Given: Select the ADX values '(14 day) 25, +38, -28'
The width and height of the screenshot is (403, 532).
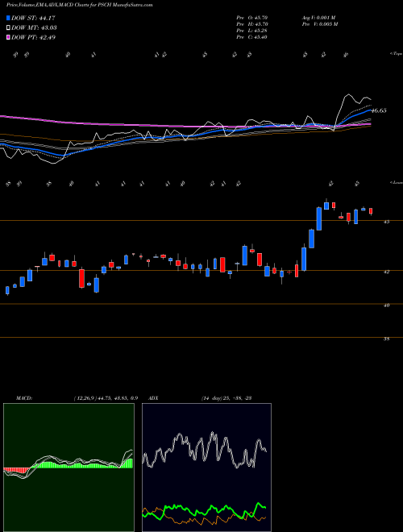Looking at the screenshot, I should [x=226, y=398].
